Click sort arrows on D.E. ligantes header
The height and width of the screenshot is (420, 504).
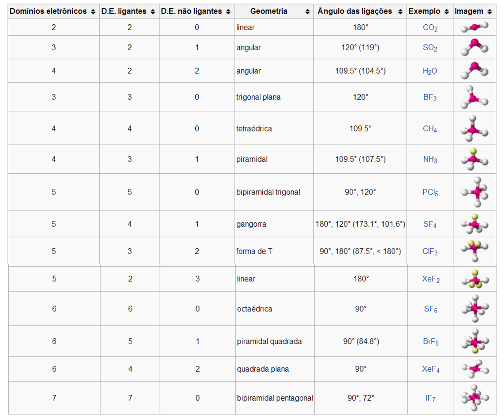pyautogui.click(x=153, y=12)
